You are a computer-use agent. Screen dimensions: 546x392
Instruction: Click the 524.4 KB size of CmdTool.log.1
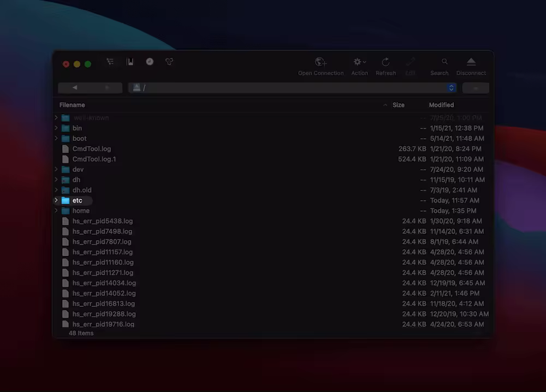[x=412, y=159]
